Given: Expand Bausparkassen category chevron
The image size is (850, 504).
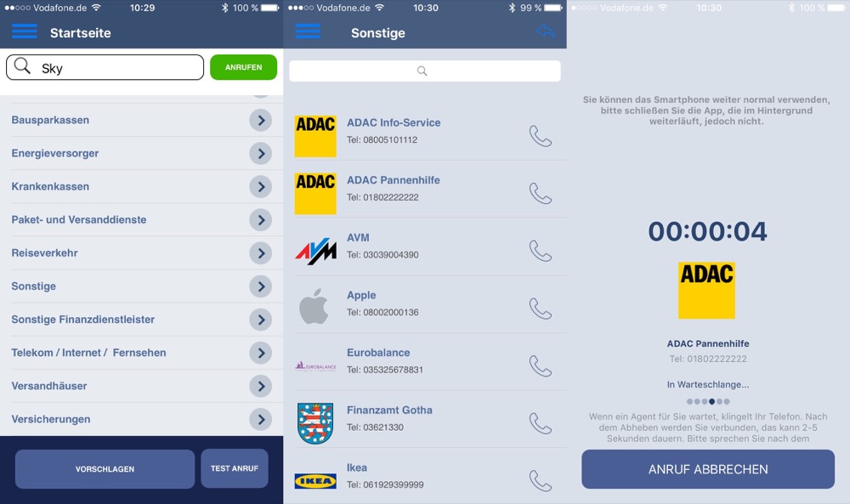Looking at the screenshot, I should pyautogui.click(x=261, y=120).
